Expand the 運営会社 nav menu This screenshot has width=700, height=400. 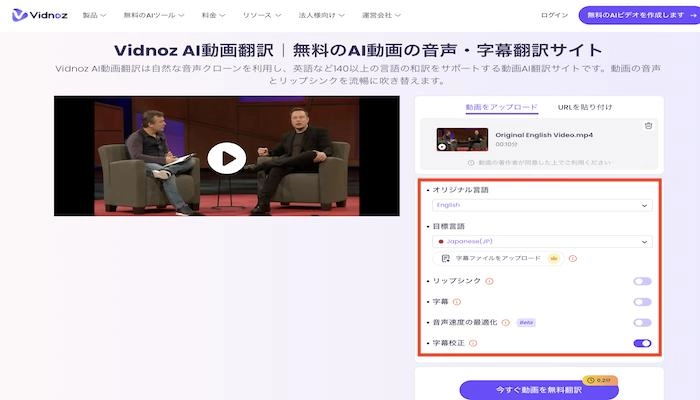click(381, 15)
